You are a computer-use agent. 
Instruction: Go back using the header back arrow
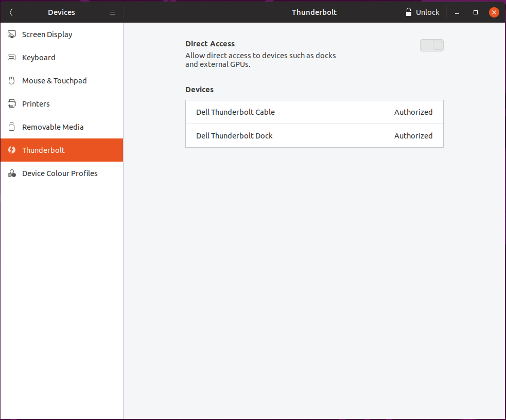click(11, 12)
